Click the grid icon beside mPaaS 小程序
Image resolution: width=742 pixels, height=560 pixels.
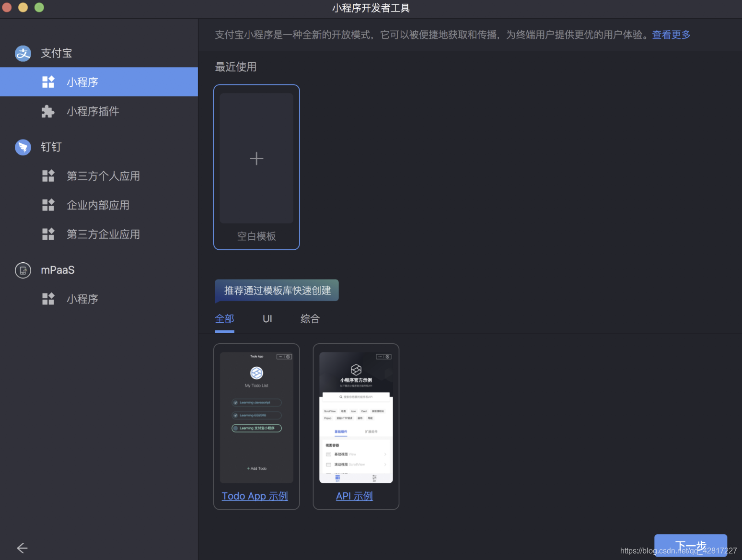coord(48,299)
